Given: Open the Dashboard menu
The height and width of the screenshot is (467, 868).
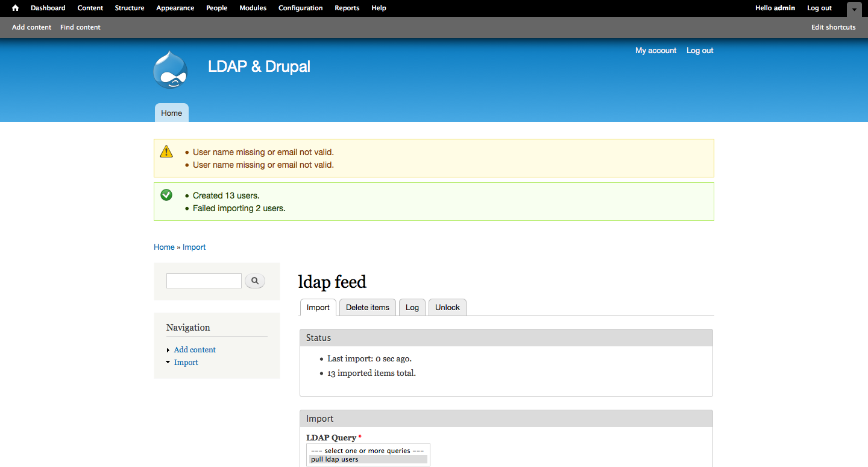Looking at the screenshot, I should coord(48,8).
